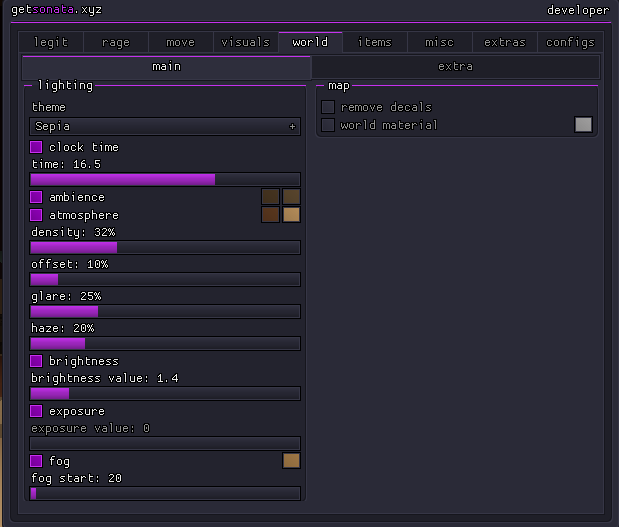The image size is (619, 527).
Task: Adjust the brightness value slider
Action: 165,394
